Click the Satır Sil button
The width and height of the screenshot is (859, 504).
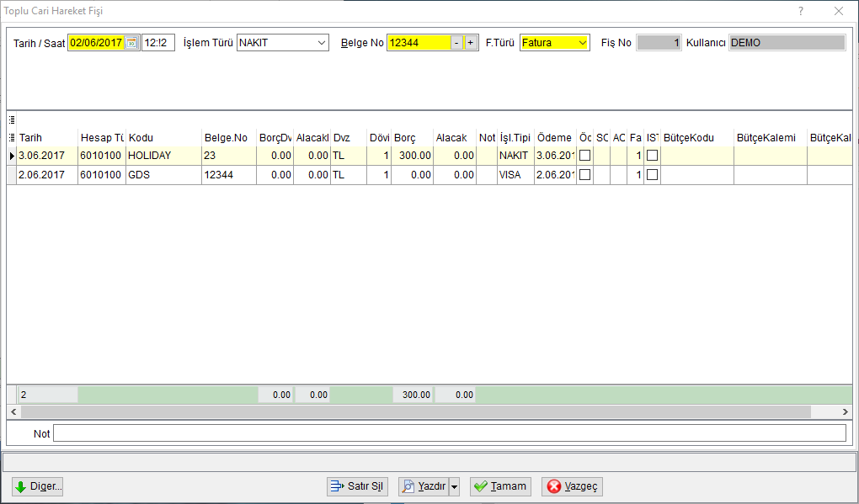tap(357, 486)
